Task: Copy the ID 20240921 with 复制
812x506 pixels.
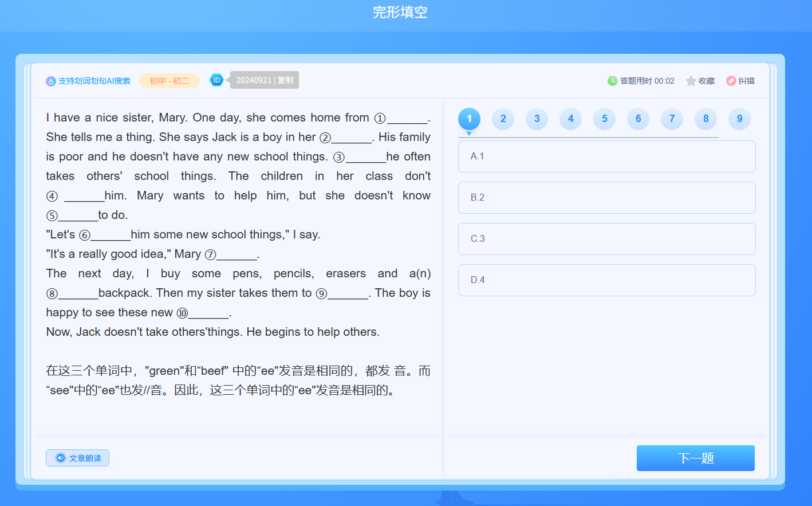Action: click(x=285, y=80)
